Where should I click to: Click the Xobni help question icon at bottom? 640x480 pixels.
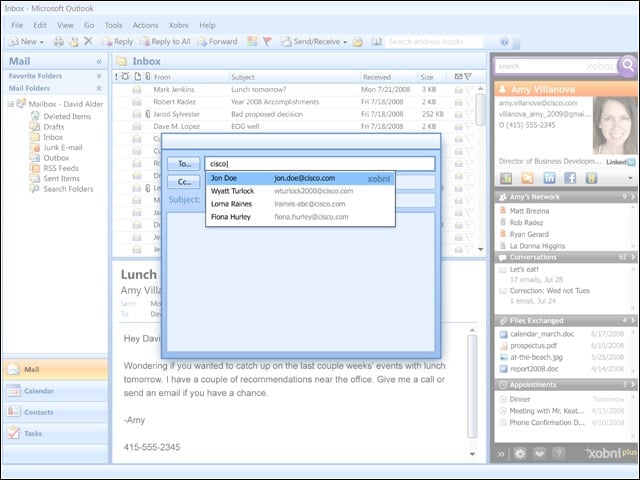point(559,453)
